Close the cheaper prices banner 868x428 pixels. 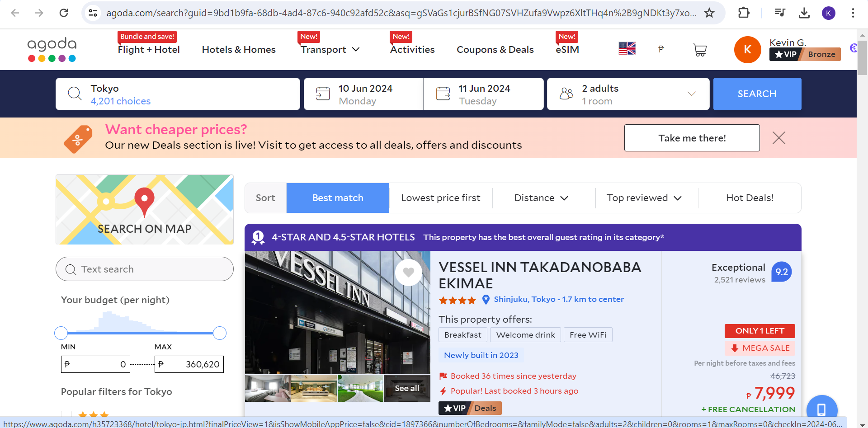(x=779, y=138)
